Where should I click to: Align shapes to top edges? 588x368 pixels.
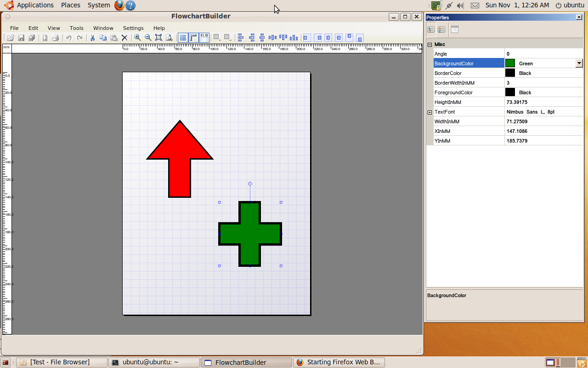click(283, 38)
